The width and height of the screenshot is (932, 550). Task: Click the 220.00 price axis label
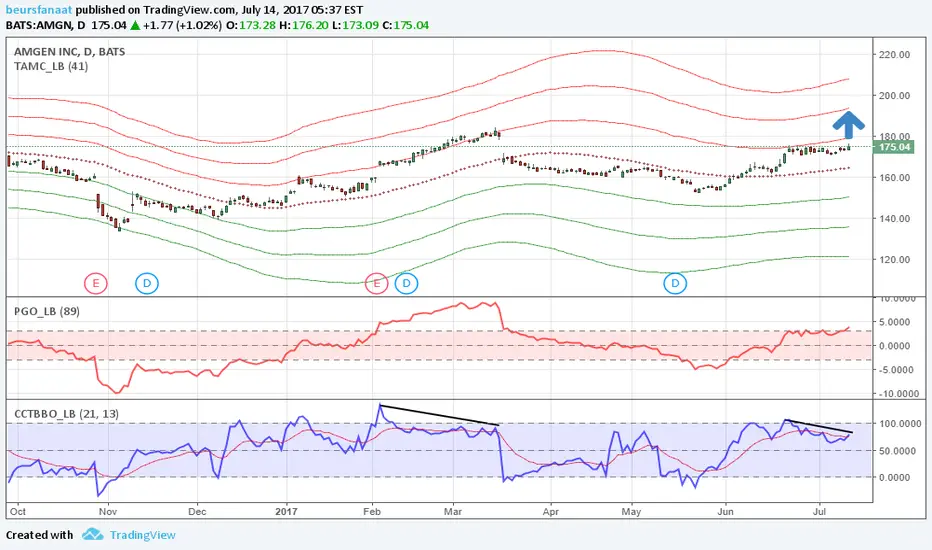[x=895, y=55]
